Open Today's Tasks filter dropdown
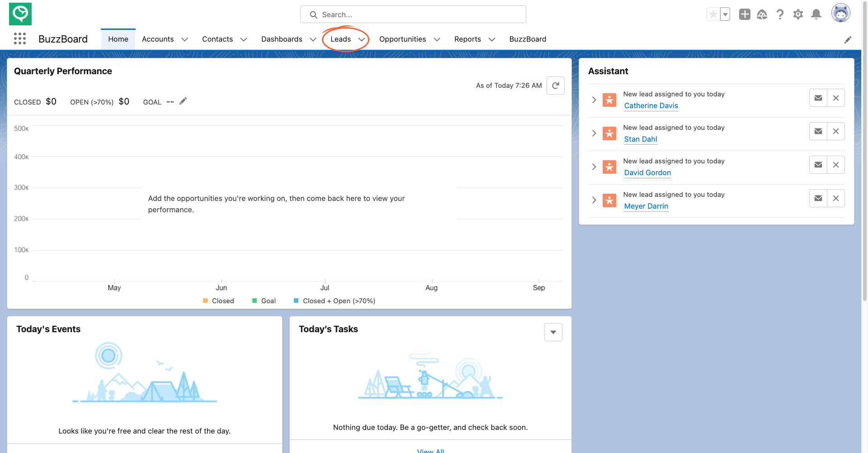The width and height of the screenshot is (868, 453). (553, 332)
